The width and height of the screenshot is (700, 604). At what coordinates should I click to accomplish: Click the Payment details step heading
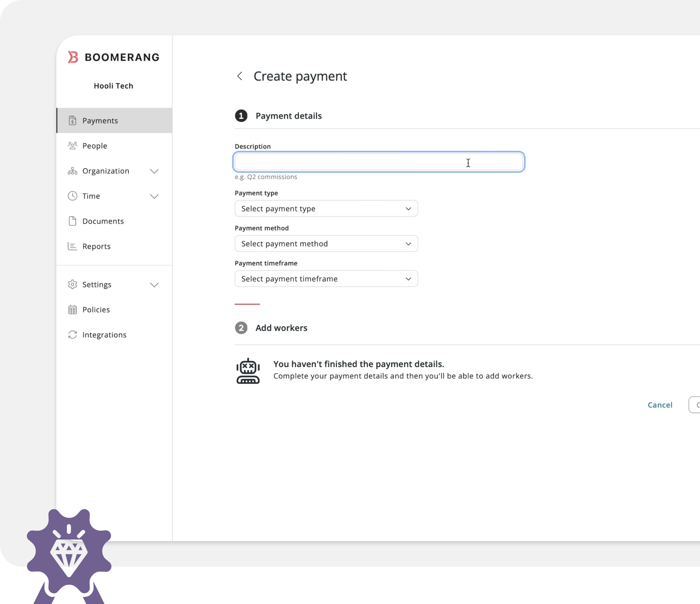tap(289, 116)
